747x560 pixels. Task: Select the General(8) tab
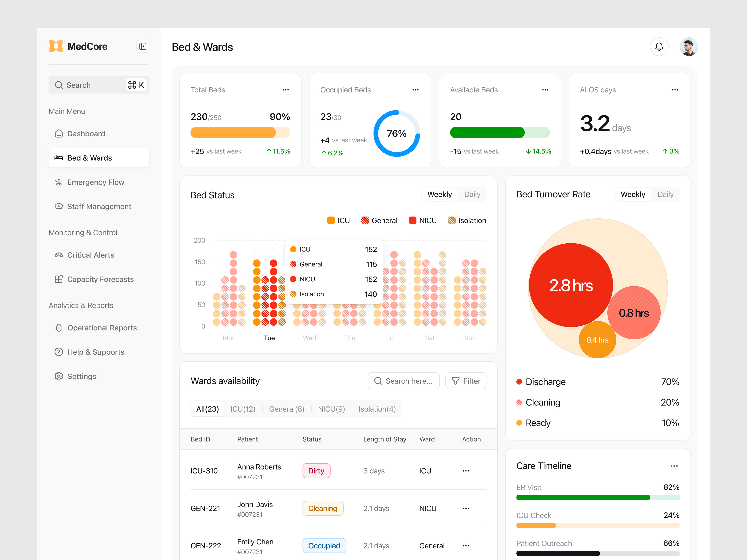tap(286, 409)
